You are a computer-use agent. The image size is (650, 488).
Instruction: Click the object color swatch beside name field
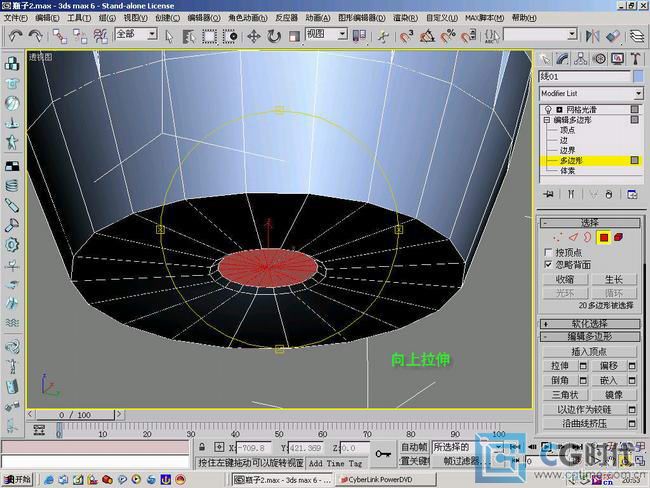638,76
